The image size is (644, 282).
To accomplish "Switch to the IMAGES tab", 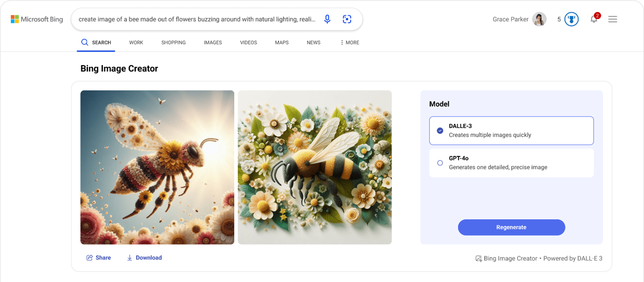I will pos(213,42).
